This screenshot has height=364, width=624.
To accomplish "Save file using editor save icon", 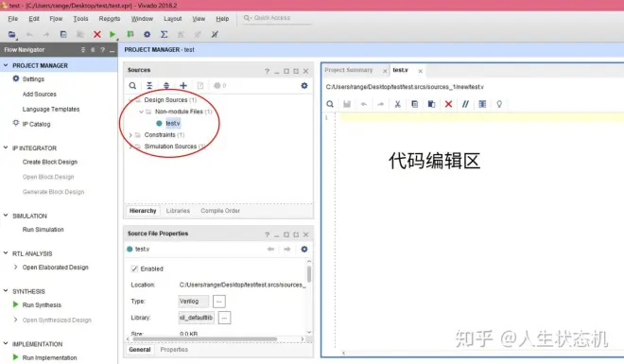I will coord(347,104).
